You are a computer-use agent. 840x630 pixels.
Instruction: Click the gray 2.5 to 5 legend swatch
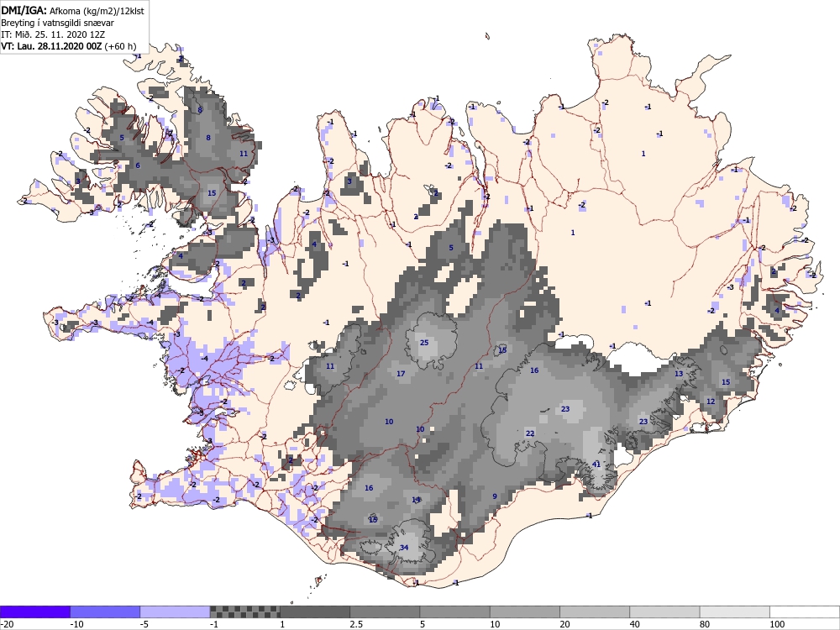pyautogui.click(x=385, y=612)
